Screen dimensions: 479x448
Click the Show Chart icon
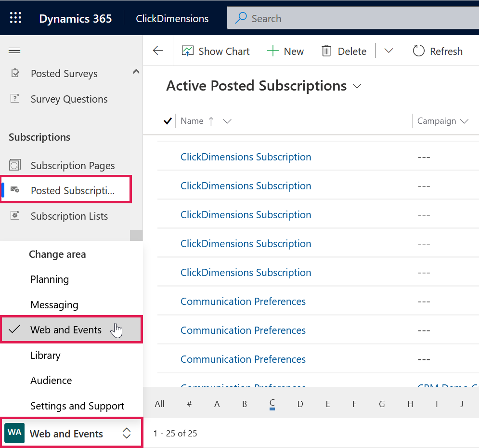[188, 51]
